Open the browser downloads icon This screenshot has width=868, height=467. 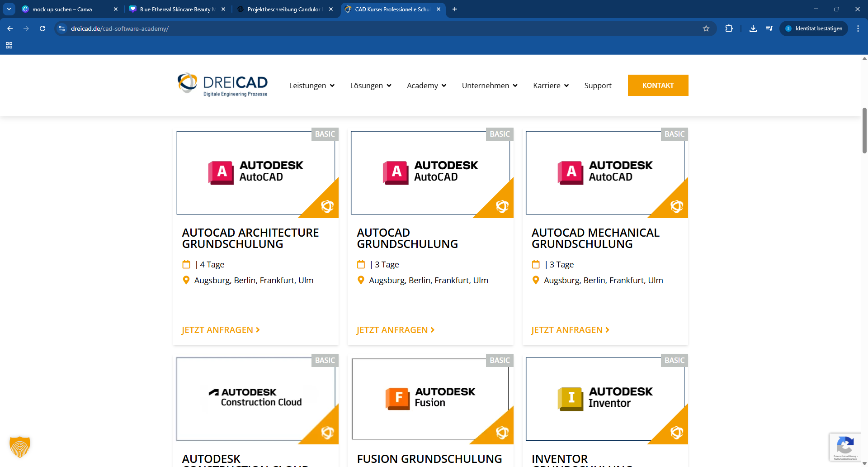pos(753,29)
